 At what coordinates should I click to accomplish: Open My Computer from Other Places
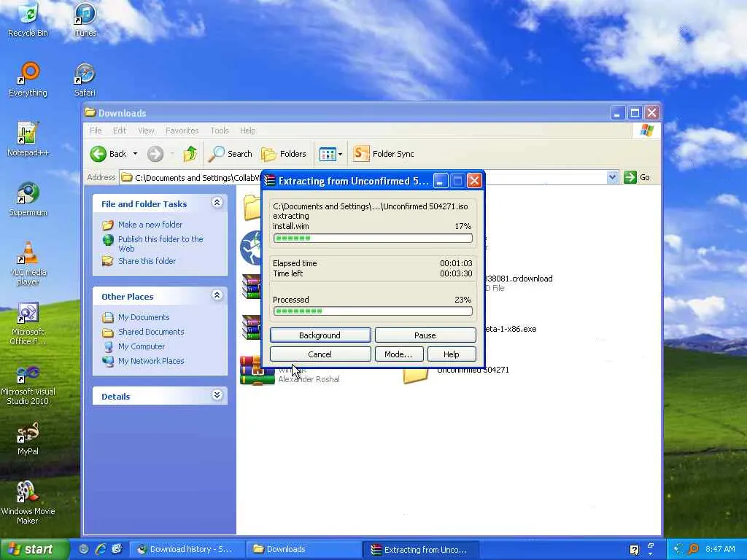tap(141, 346)
